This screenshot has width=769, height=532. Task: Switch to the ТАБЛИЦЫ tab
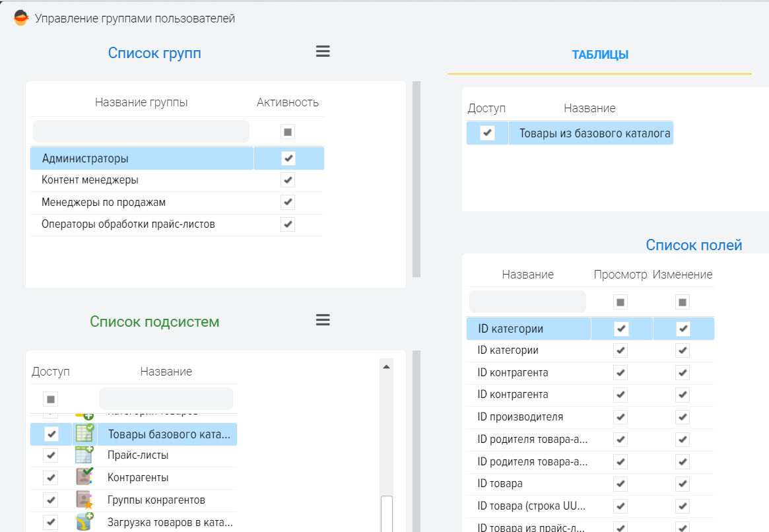pyautogui.click(x=600, y=55)
